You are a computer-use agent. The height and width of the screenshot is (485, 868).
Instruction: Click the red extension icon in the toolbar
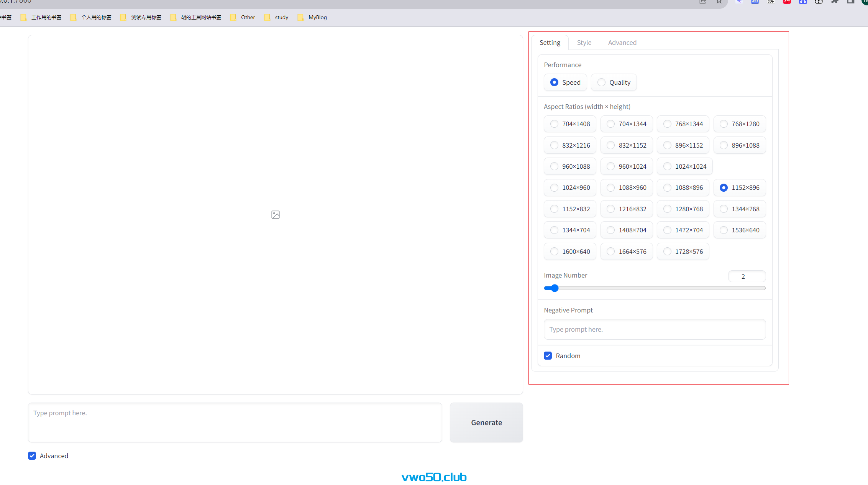pos(787,2)
